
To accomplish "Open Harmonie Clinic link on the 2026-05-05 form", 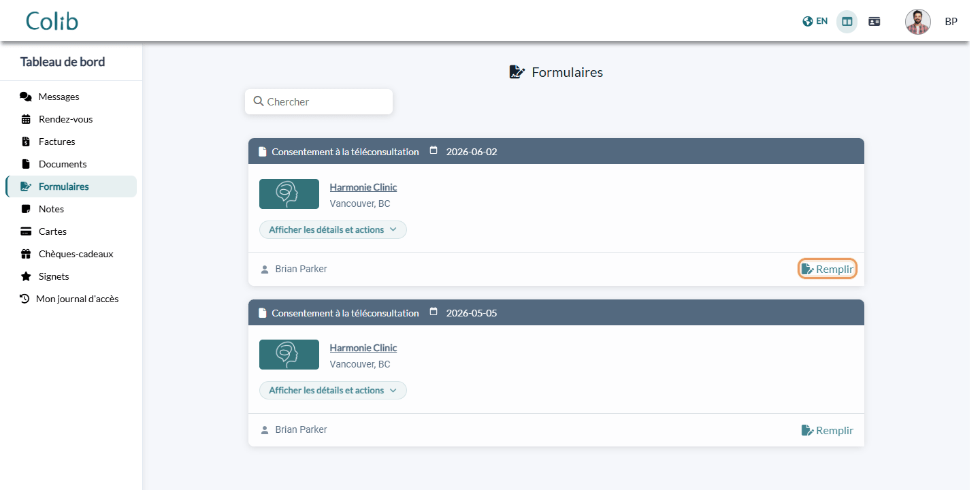I will 363,348.
